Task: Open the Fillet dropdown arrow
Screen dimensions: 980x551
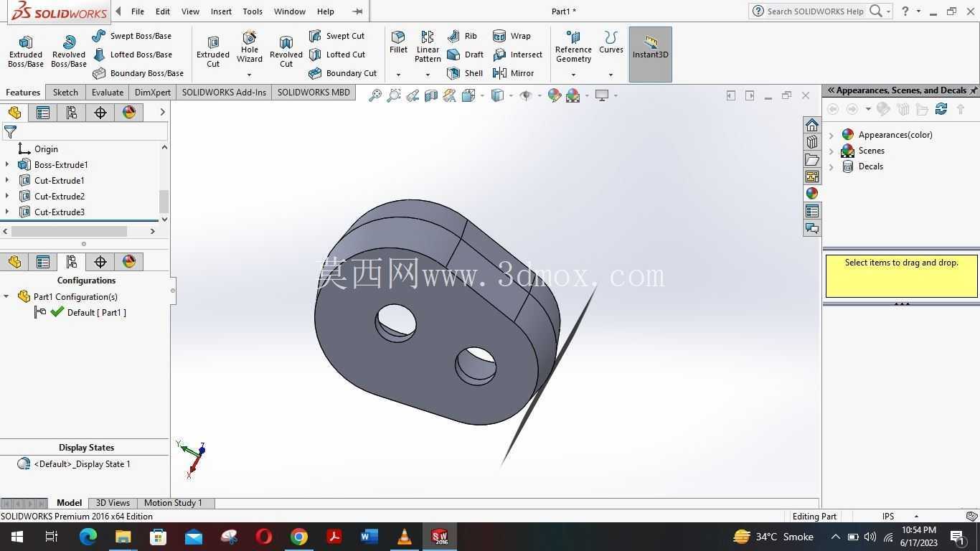Action: click(x=398, y=75)
